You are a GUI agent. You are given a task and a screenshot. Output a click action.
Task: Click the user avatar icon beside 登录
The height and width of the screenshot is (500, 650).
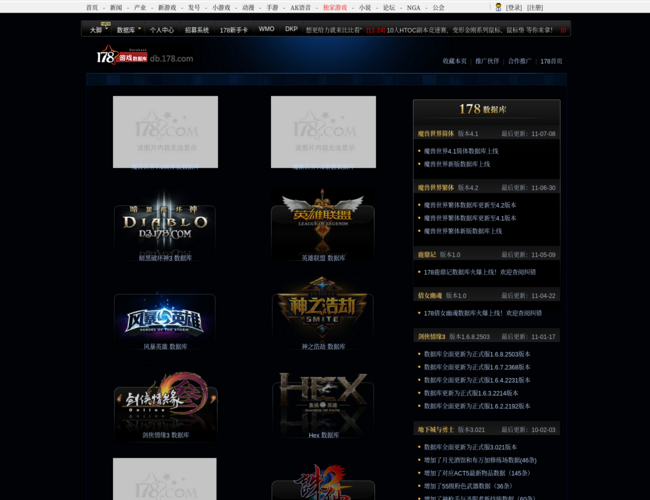[x=498, y=7]
